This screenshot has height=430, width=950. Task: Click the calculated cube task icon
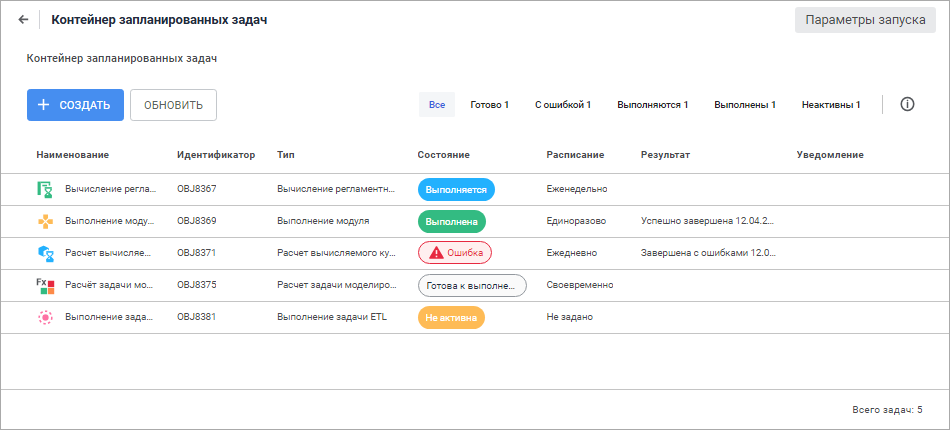pos(44,253)
